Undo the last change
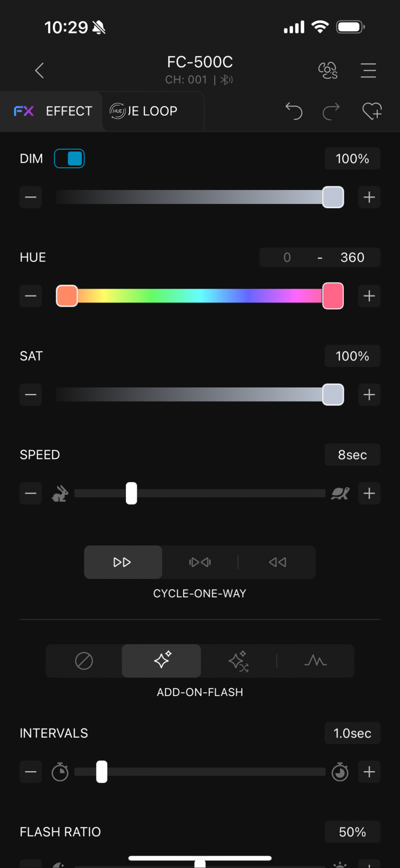The width and height of the screenshot is (400, 868). click(x=294, y=111)
